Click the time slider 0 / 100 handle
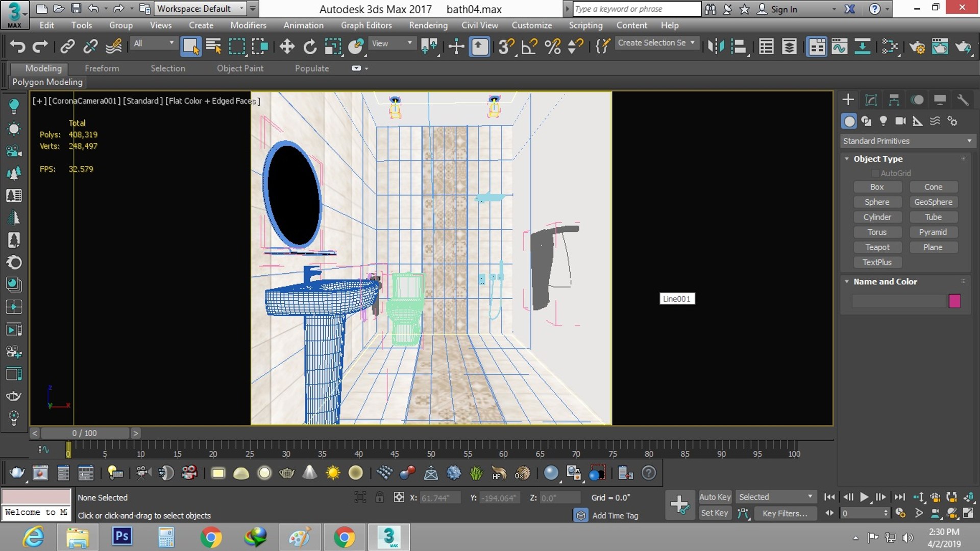Image resolution: width=980 pixels, height=551 pixels. click(84, 433)
